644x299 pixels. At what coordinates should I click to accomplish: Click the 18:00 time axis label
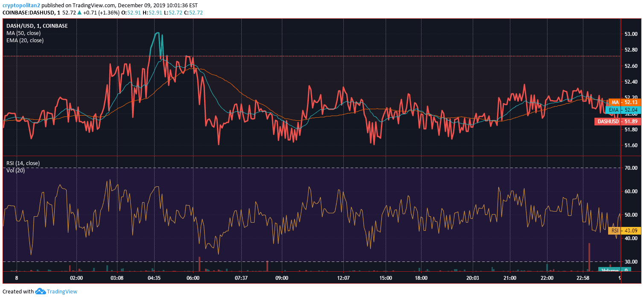point(421,278)
